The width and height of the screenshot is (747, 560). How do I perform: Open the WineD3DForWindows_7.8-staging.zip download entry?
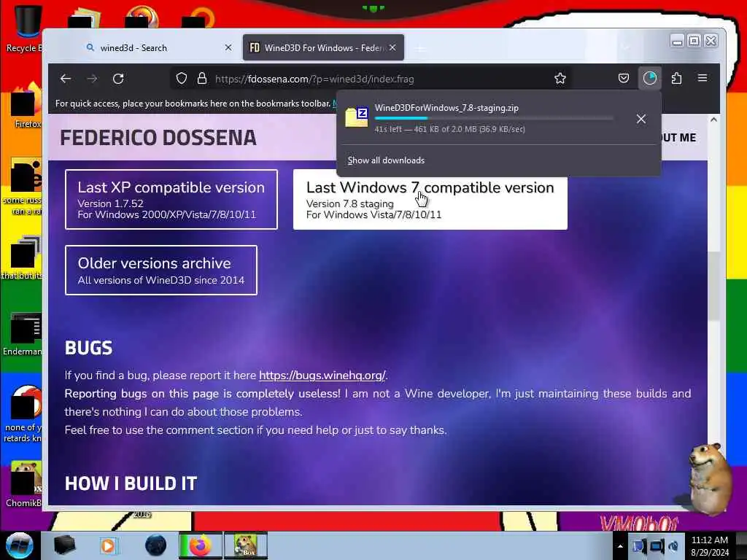click(x=484, y=118)
